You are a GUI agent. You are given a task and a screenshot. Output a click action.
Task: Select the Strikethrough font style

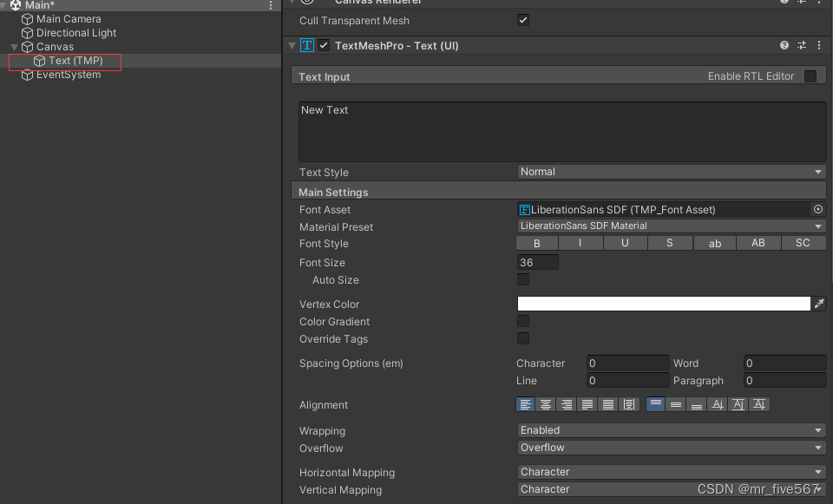click(x=669, y=243)
